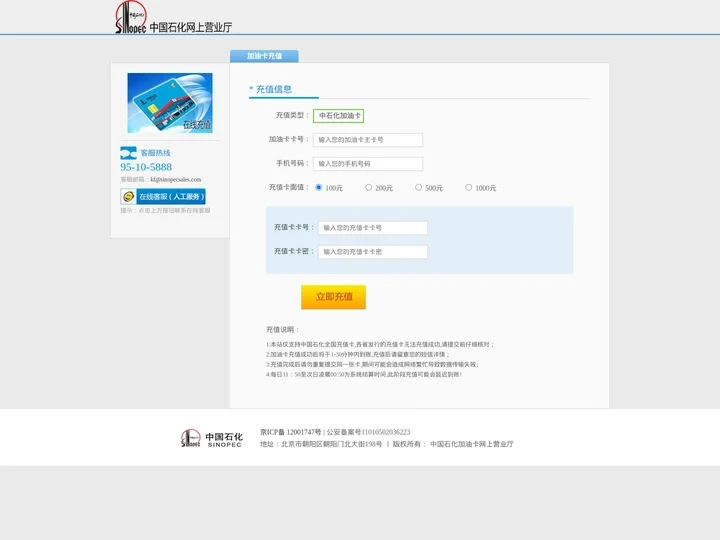
Task: Click the orange 立即充值 button
Action: click(x=333, y=297)
